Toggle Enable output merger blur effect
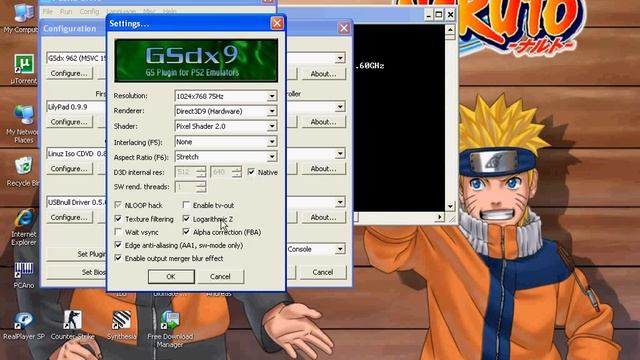This screenshot has width=640, height=360. [118, 258]
